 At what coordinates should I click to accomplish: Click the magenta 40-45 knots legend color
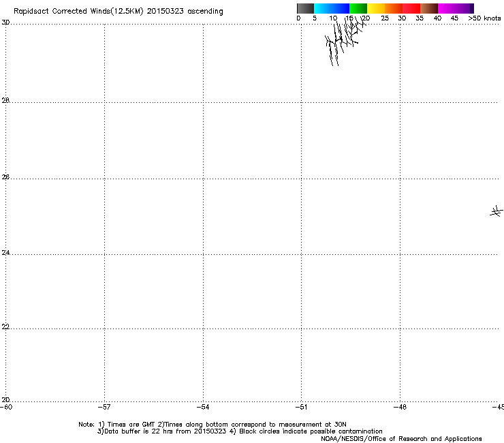point(447,8)
